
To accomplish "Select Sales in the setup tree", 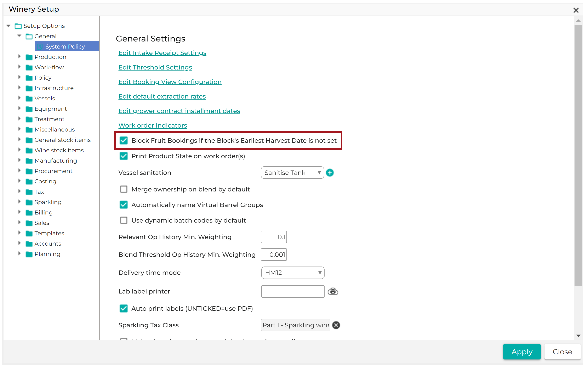I will [42, 223].
